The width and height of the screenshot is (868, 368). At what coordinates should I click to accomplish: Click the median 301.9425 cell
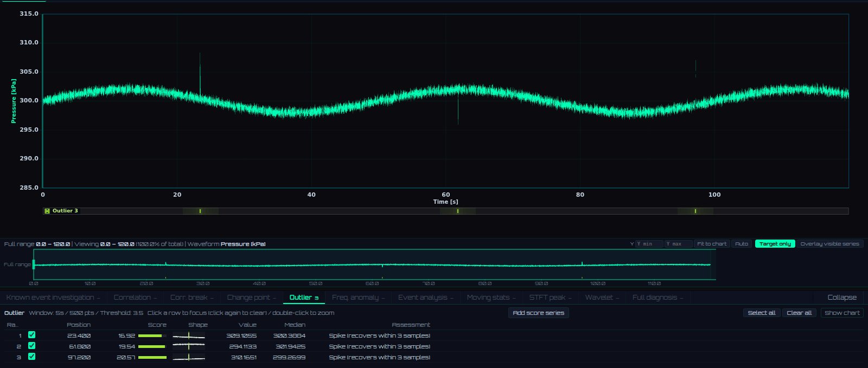click(290, 346)
